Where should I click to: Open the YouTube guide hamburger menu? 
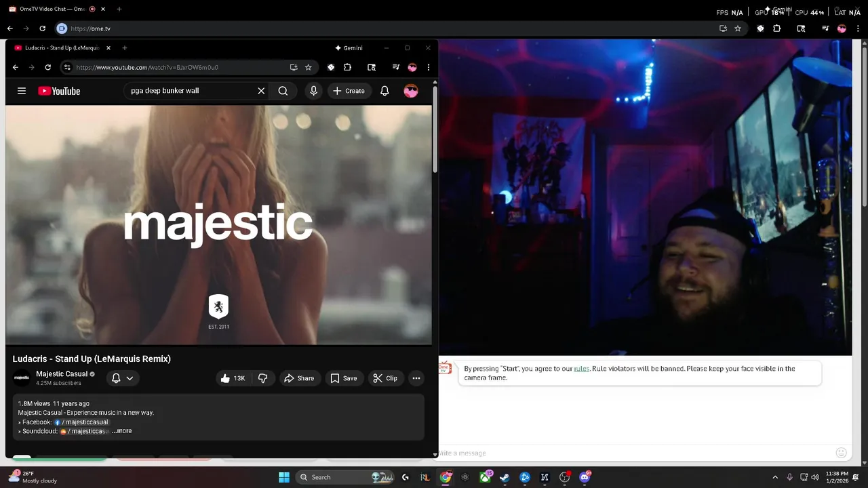(x=22, y=91)
